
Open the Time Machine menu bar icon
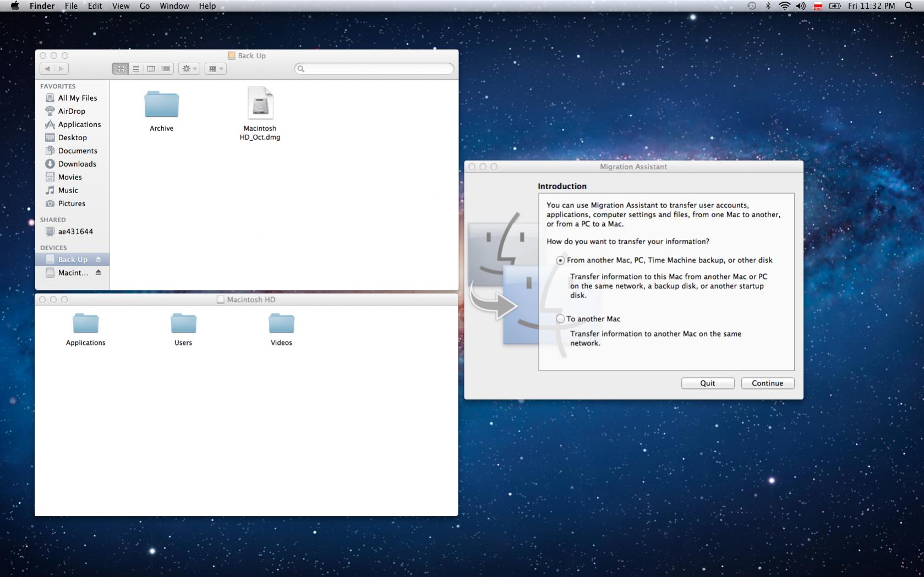tap(752, 6)
